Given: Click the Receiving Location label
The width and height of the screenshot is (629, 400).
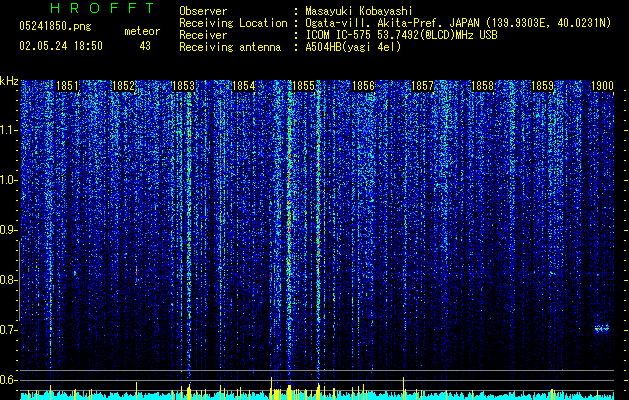Looking at the screenshot, I should [233, 23].
